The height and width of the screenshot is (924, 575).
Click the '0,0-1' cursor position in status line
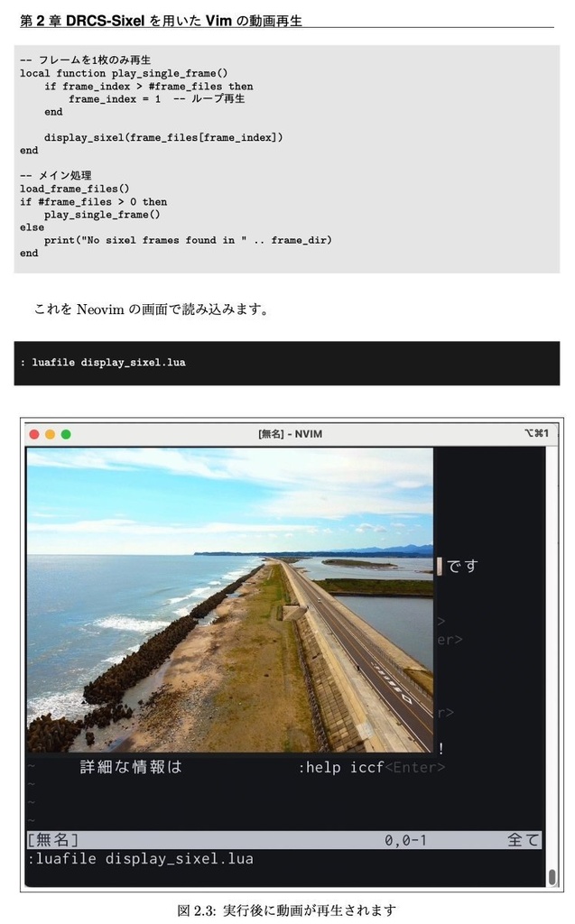[405, 840]
